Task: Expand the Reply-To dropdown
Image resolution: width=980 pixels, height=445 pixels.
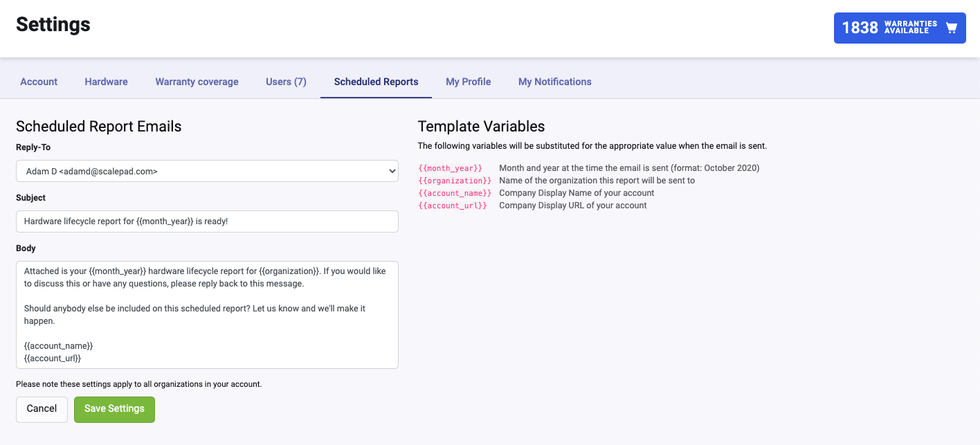Action: pos(207,171)
